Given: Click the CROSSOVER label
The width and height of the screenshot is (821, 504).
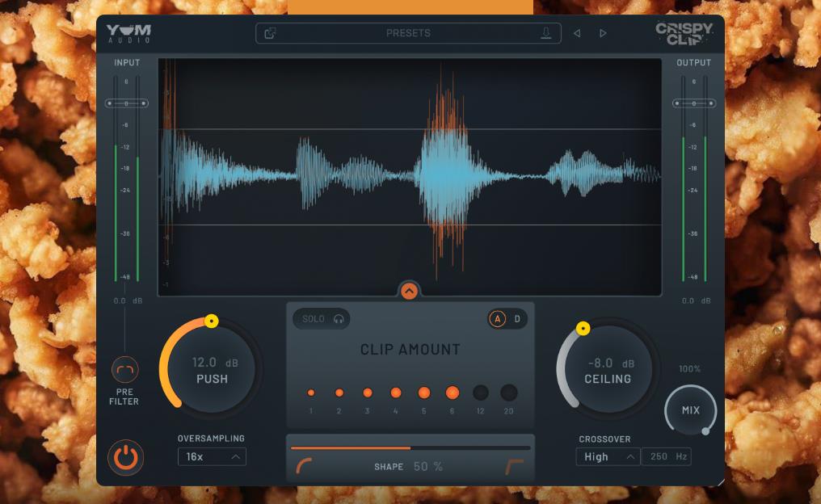Looking at the screenshot, I should (x=604, y=439).
